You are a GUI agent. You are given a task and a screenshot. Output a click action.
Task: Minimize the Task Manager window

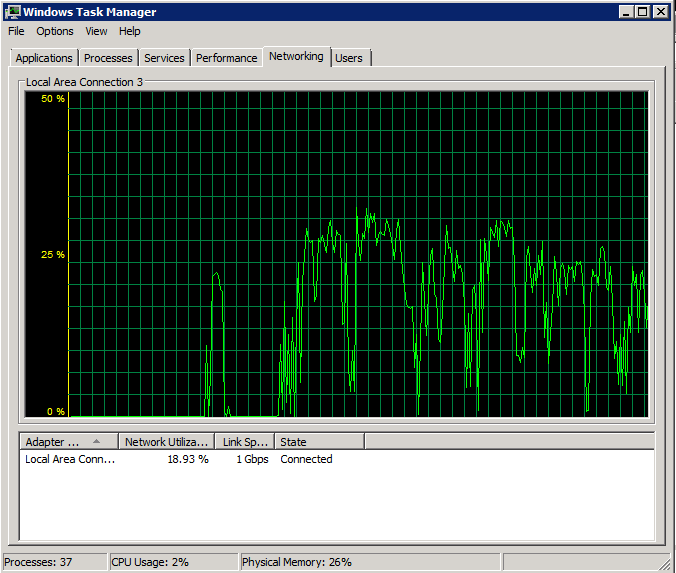(x=626, y=12)
